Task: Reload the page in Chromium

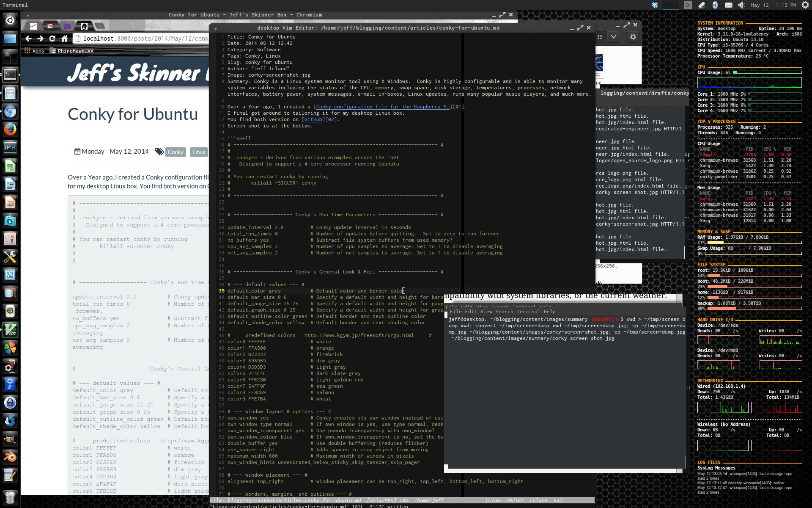Action: coord(52,39)
